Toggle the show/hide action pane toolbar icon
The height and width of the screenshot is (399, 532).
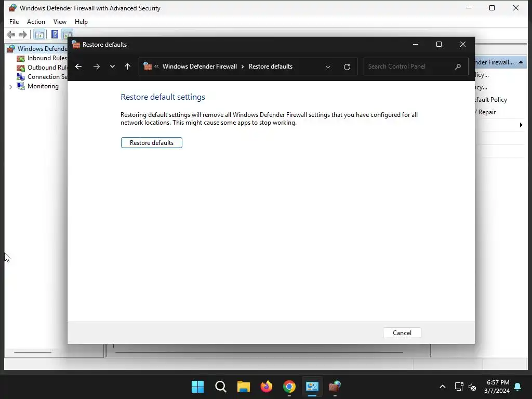pos(68,35)
